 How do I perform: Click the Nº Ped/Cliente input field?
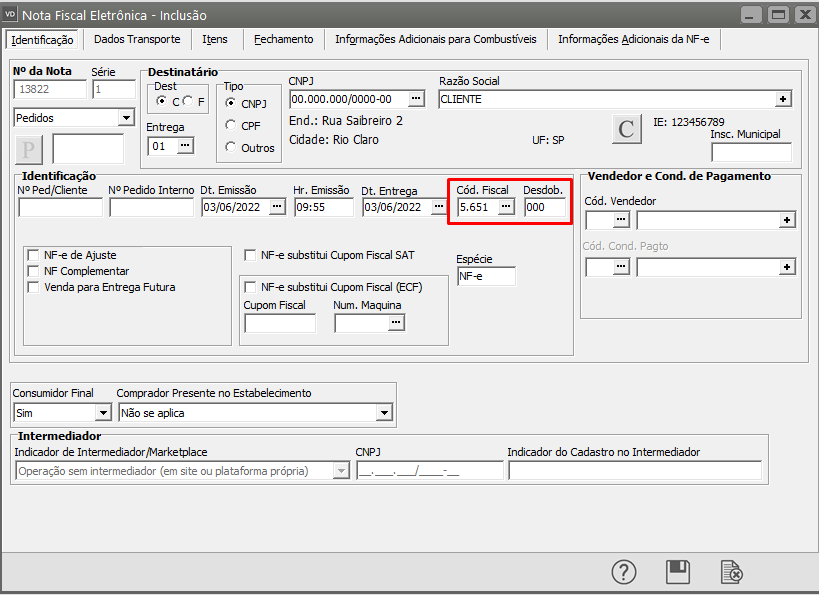pos(60,207)
